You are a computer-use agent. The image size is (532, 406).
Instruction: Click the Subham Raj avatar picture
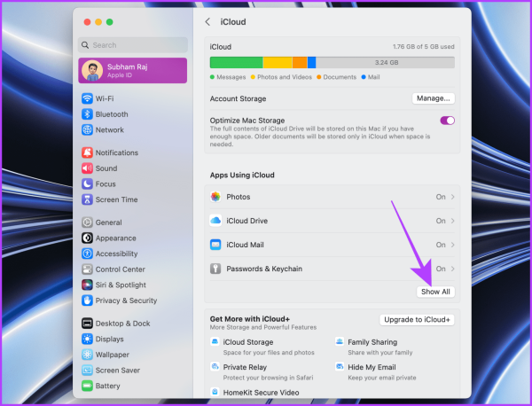tap(92, 71)
